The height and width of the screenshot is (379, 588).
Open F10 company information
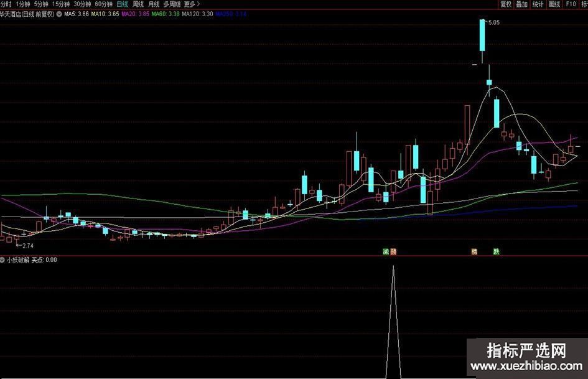point(570,4)
